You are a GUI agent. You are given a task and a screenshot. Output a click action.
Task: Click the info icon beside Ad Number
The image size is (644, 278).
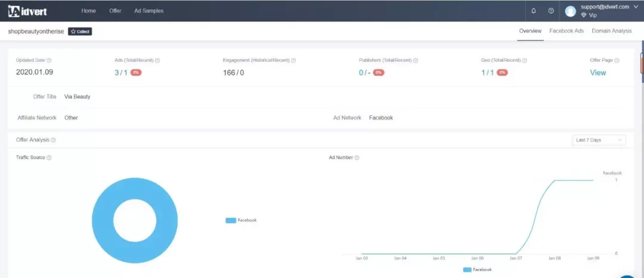pos(357,158)
